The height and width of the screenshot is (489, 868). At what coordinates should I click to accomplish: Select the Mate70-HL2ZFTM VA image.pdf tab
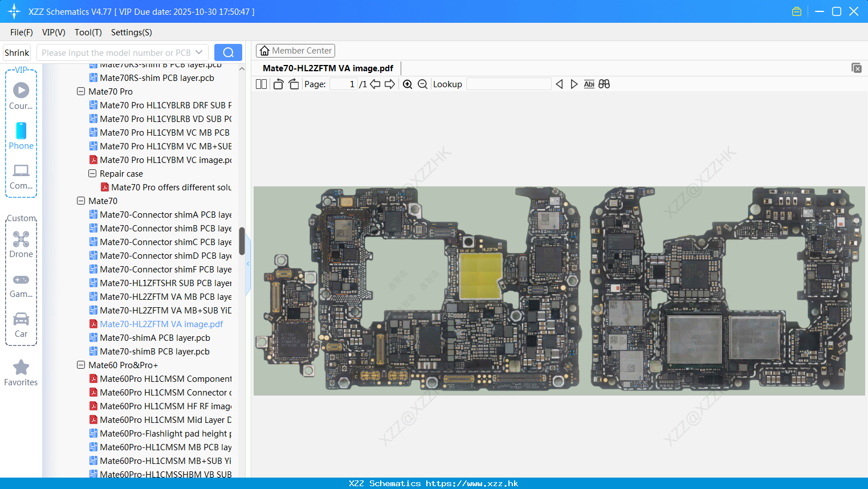click(328, 68)
